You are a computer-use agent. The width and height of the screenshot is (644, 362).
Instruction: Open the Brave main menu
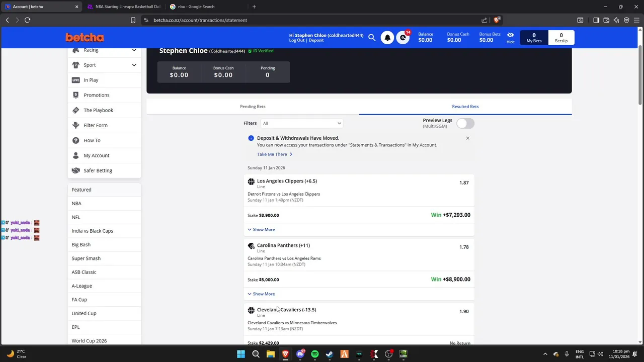click(636, 20)
